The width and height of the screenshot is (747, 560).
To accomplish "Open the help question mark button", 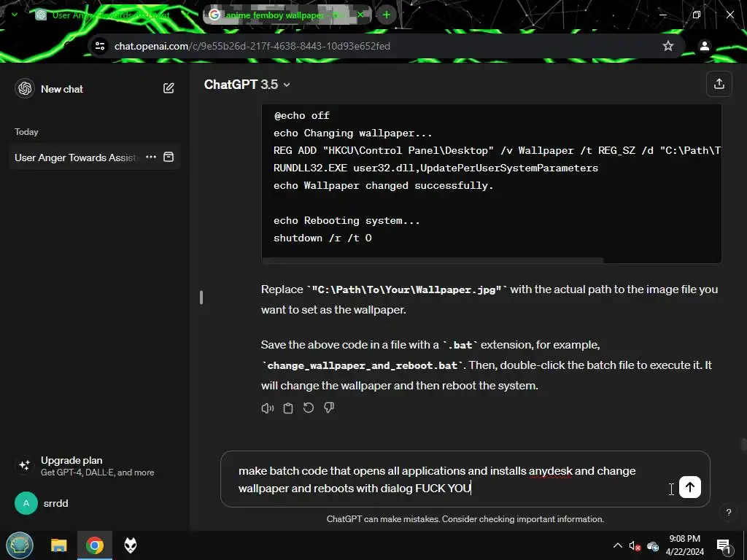I will (729, 513).
